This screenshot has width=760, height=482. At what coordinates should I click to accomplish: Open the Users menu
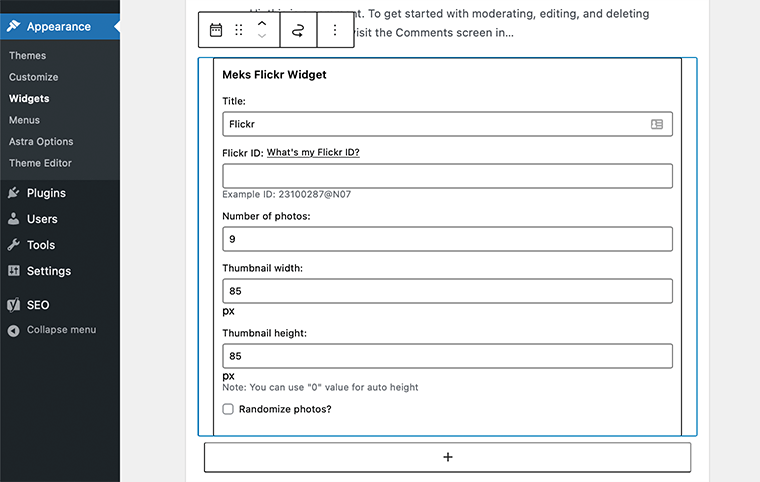point(42,219)
